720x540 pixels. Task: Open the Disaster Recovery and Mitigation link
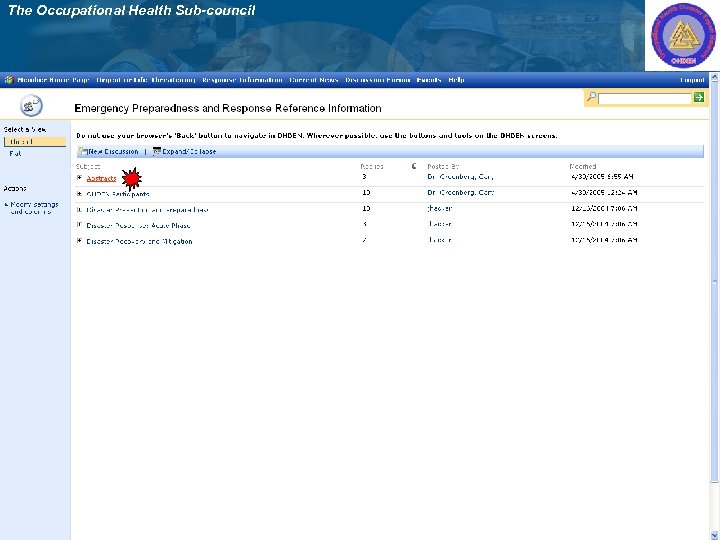(139, 242)
